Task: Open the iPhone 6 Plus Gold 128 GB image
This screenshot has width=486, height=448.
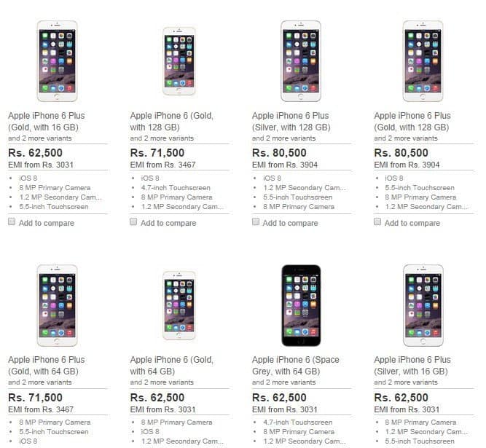Action: (423, 61)
